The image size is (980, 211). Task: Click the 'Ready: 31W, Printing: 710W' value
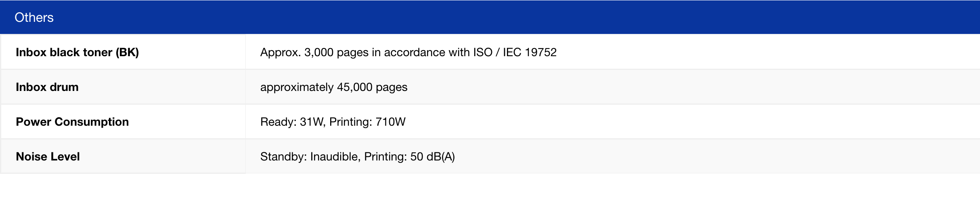[x=333, y=122]
